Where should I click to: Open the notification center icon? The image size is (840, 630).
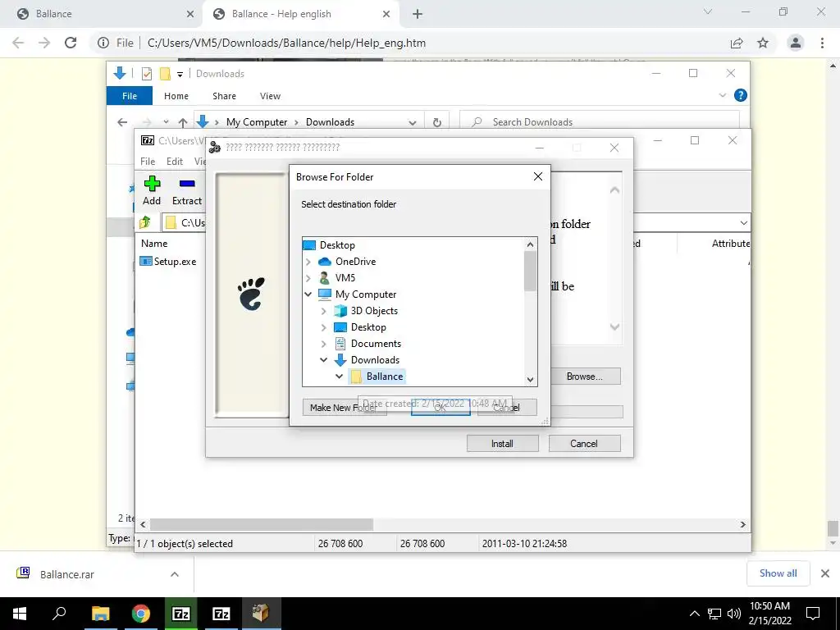[x=813, y=614]
